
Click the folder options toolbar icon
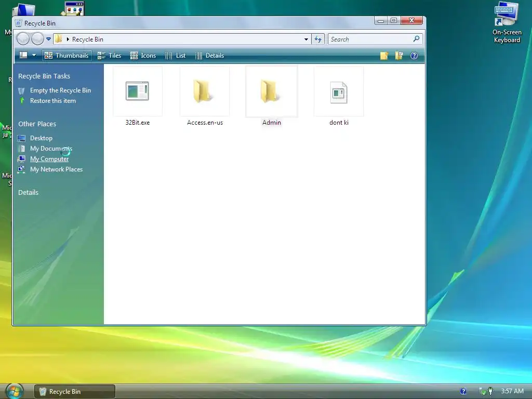tap(399, 56)
